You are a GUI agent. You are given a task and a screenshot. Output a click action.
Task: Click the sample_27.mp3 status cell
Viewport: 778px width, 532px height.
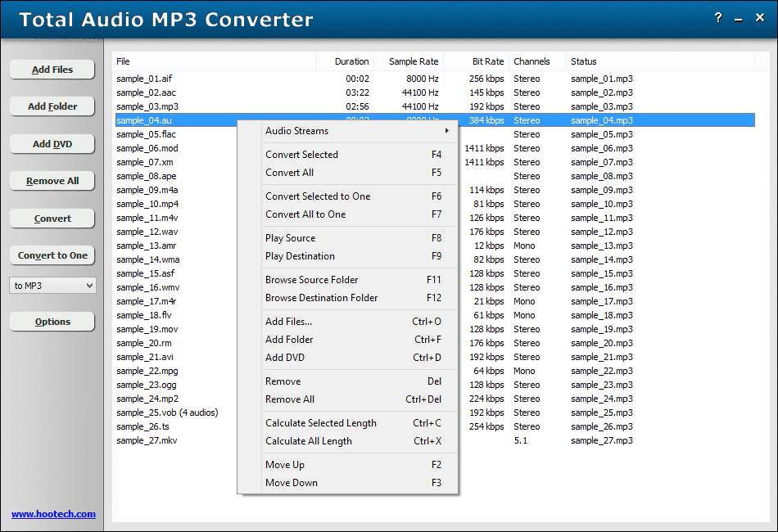click(x=601, y=440)
